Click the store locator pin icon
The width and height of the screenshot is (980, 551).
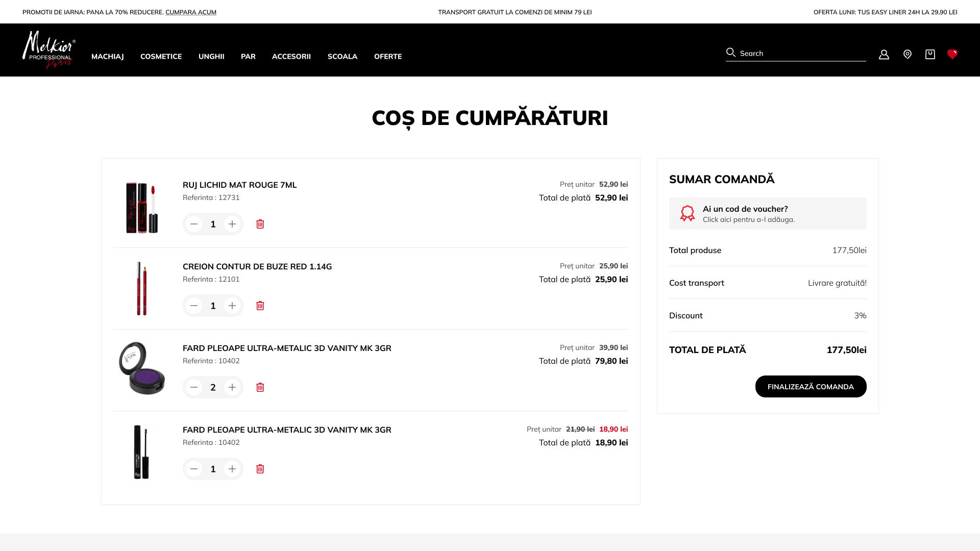[x=908, y=54]
